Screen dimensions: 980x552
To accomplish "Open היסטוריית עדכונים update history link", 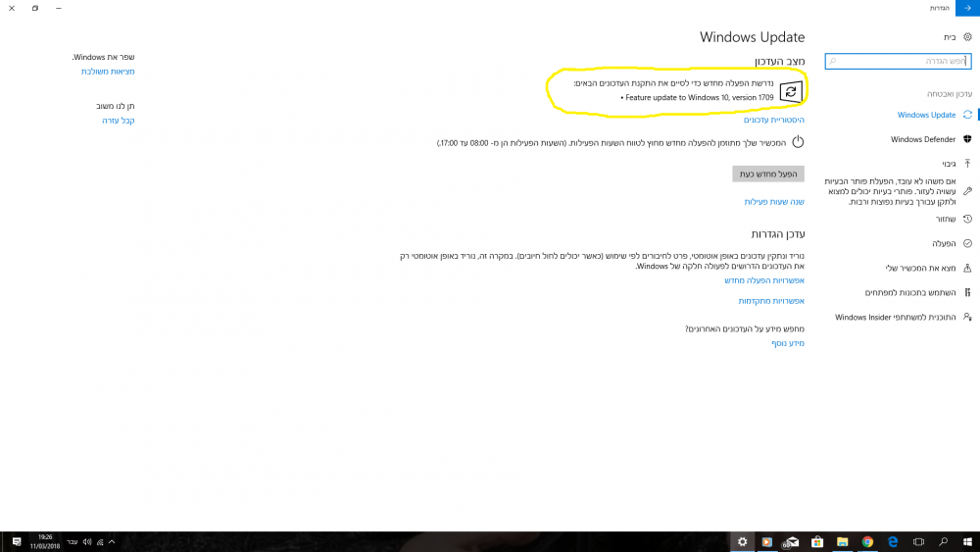I will (x=774, y=120).
